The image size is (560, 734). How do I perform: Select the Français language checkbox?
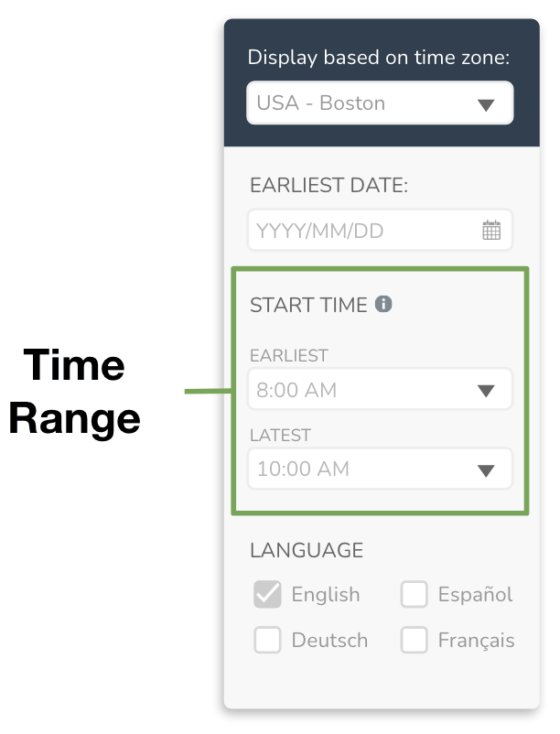(x=415, y=640)
